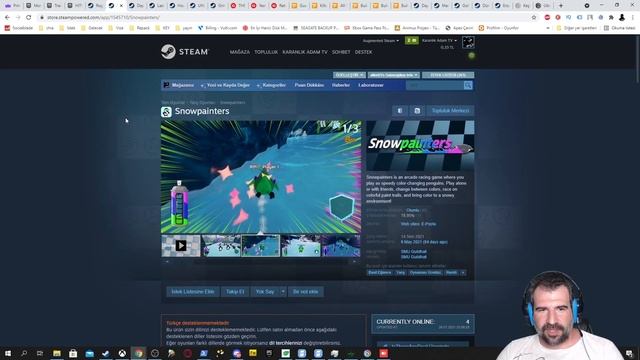This screenshot has width=640, height=360.
Task: Open the MAĞAZA menu in the Steam header
Action: pyautogui.click(x=240, y=52)
